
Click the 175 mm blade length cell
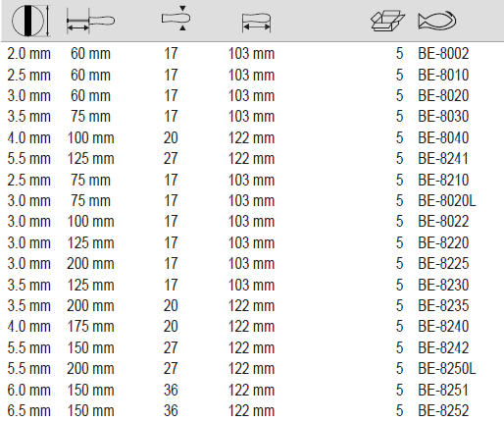coord(90,327)
